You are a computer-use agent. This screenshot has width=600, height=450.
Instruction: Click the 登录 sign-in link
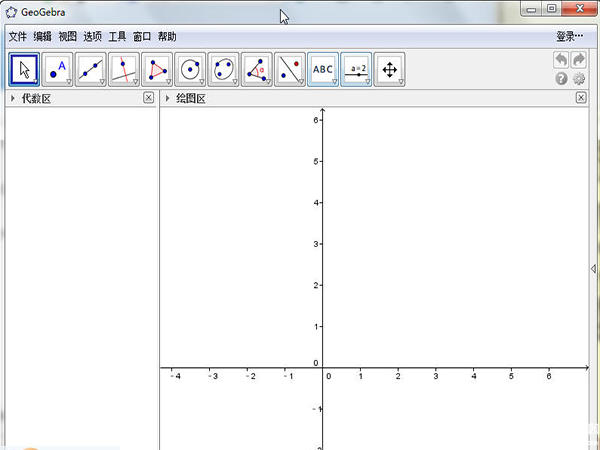coord(569,36)
